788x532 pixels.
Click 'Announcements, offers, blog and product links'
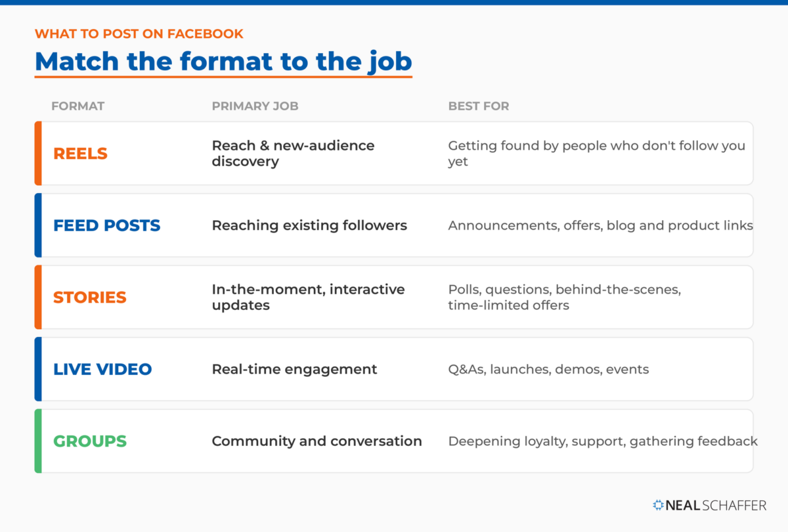[600, 225]
